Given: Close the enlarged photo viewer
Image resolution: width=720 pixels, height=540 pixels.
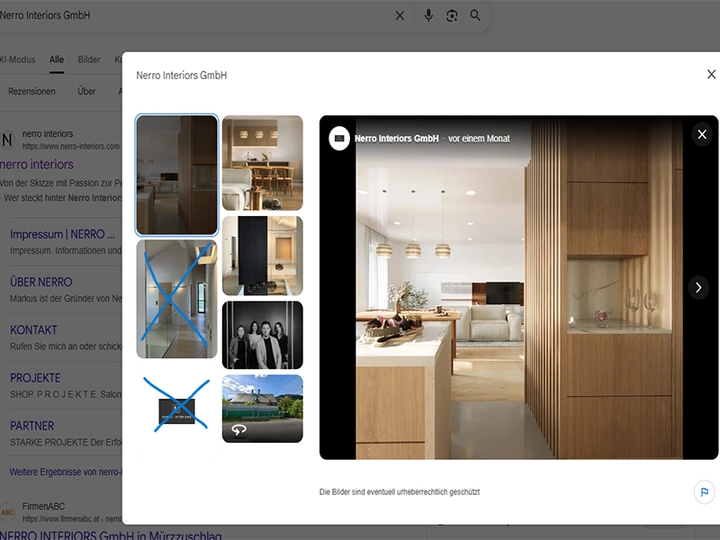Looking at the screenshot, I should [702, 135].
